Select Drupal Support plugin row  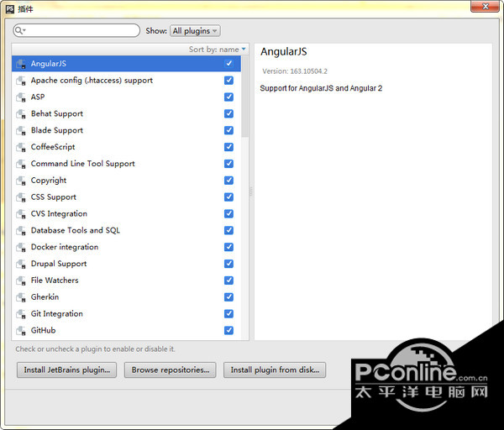(x=126, y=265)
